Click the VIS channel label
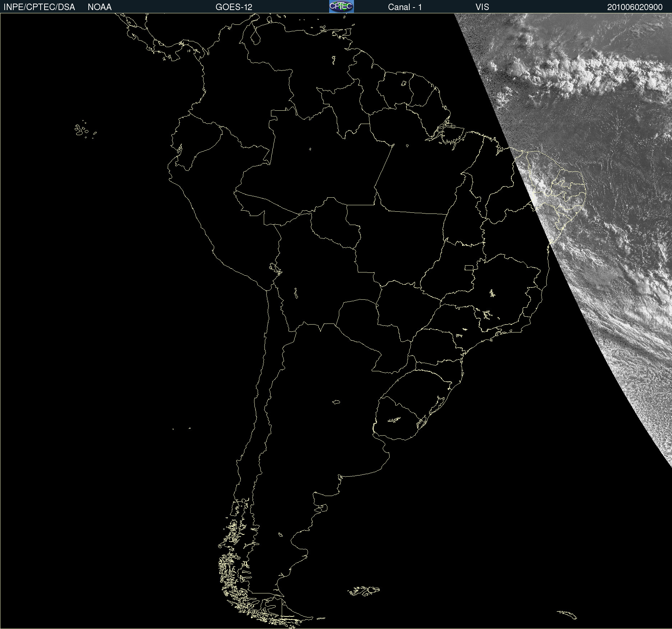The width and height of the screenshot is (672, 629). pyautogui.click(x=482, y=7)
